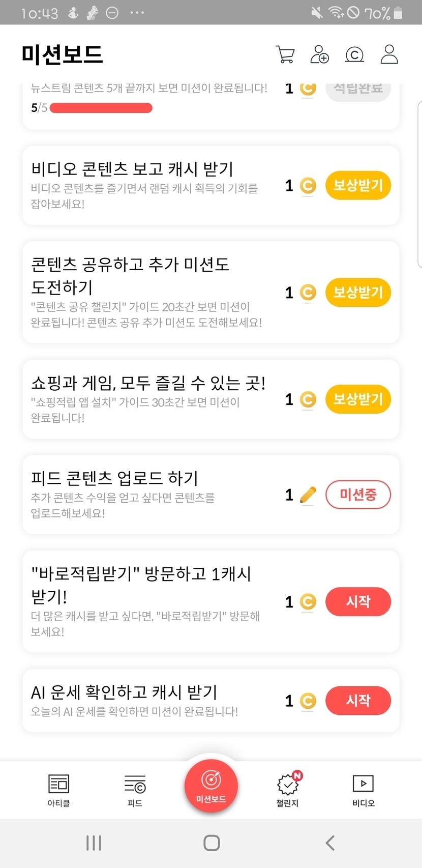
Task: Open the user profile icon
Action: tap(389, 54)
